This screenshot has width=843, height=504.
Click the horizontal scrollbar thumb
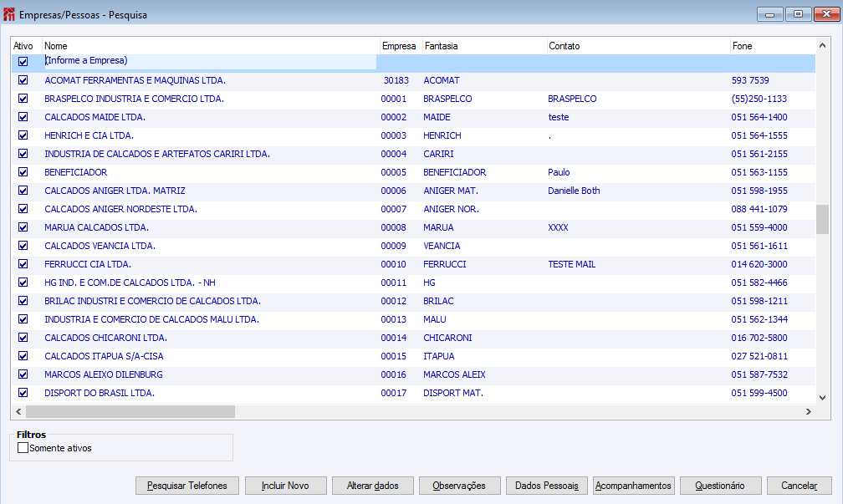point(130,411)
